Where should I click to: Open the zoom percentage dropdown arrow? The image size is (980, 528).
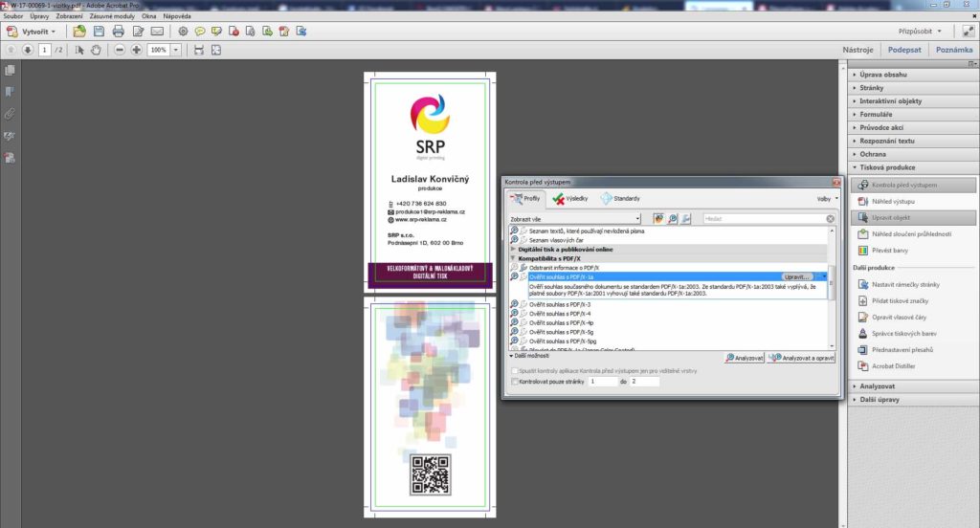click(176, 50)
